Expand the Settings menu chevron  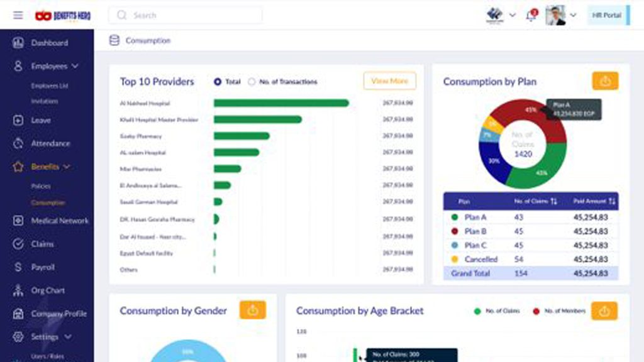68,337
